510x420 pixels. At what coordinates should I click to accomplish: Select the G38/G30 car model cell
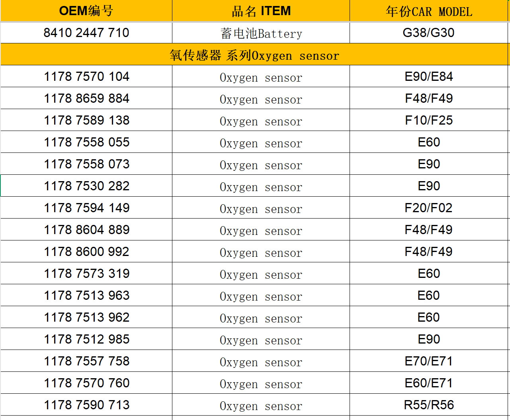(x=429, y=33)
